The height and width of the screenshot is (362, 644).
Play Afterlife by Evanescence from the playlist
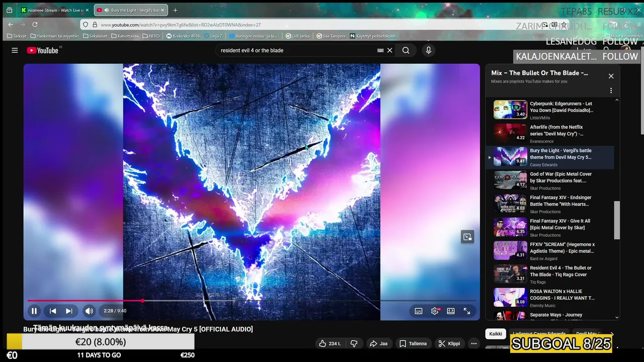550,133
